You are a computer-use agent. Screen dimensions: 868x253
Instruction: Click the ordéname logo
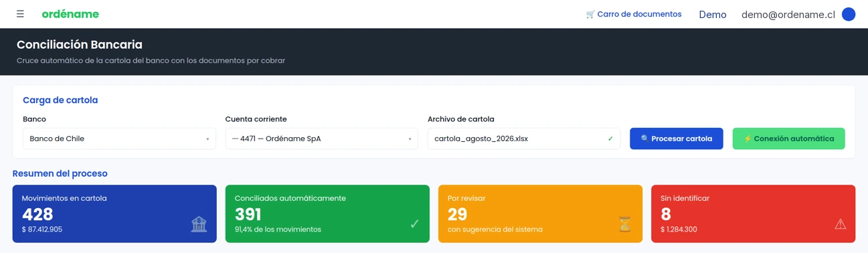pos(70,14)
